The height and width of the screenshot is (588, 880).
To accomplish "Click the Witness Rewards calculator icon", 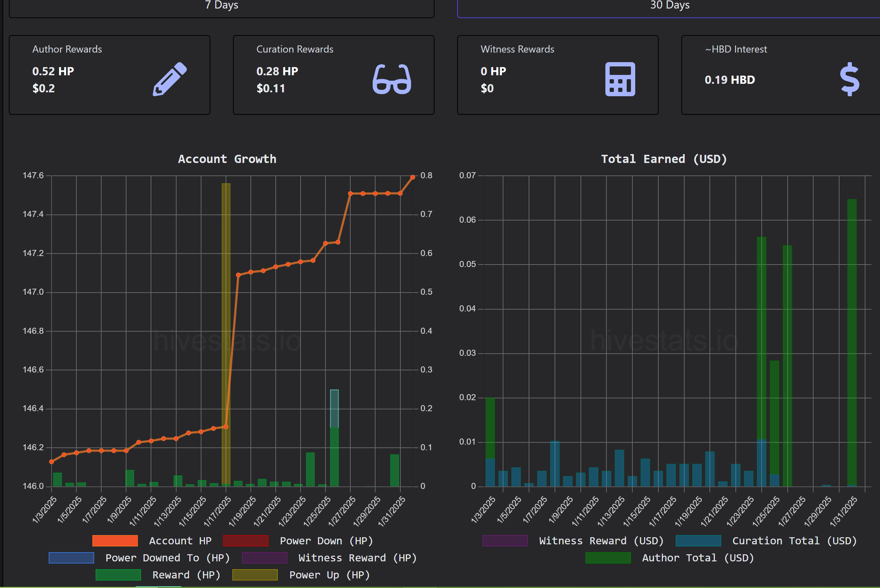I will click(620, 79).
